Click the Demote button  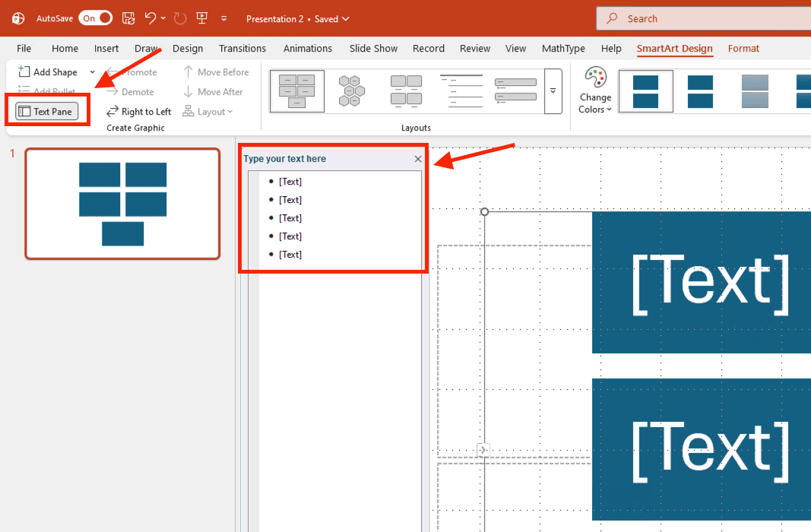coord(130,91)
